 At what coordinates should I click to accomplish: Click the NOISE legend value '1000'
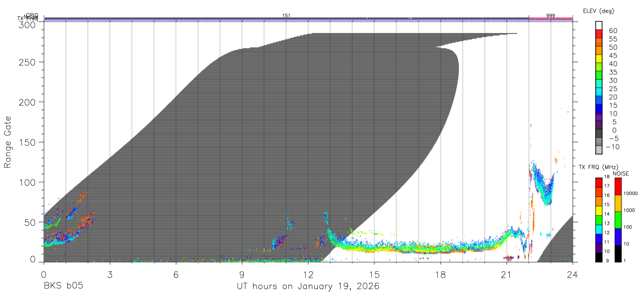(x=629, y=211)
